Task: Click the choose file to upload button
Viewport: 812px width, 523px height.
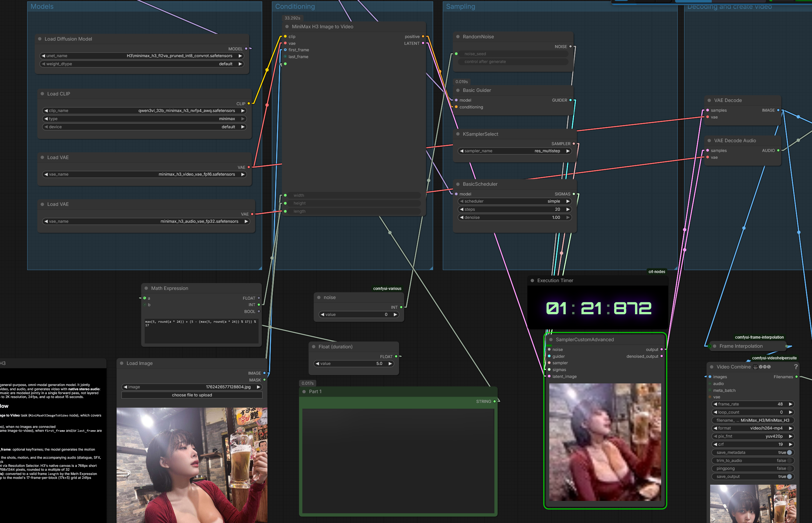Action: coord(192,395)
